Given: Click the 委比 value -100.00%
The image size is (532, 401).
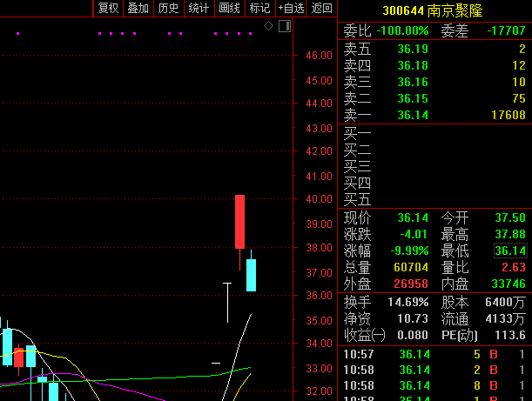Looking at the screenshot, I should 403,30.
